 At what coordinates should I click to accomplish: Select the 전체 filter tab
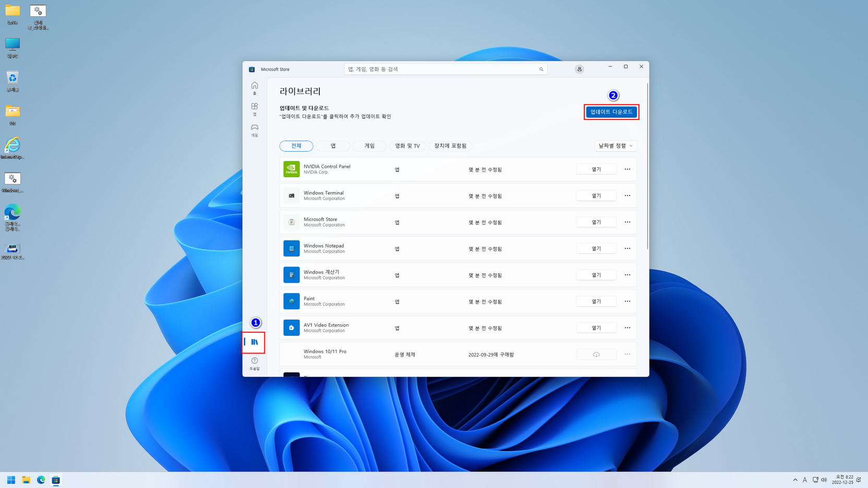point(296,146)
